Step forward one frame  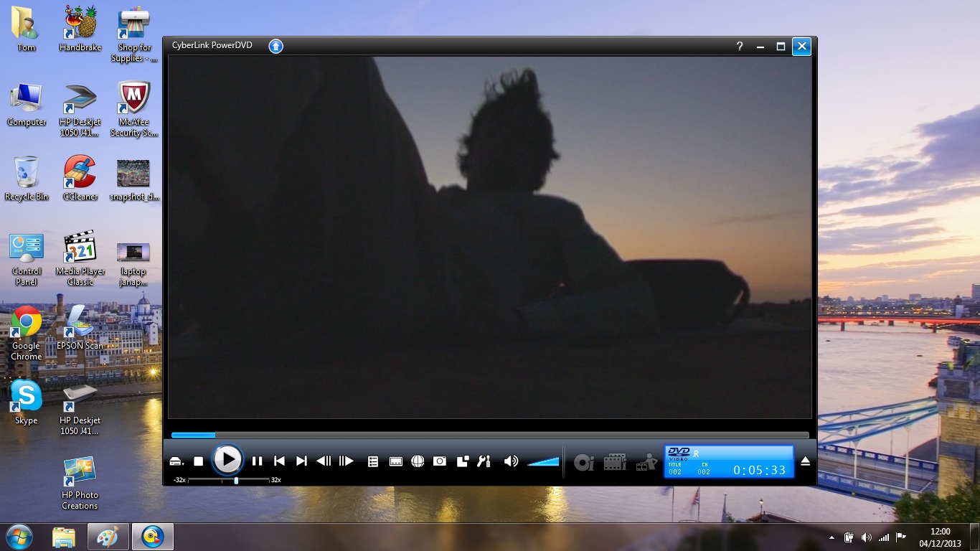(347, 461)
